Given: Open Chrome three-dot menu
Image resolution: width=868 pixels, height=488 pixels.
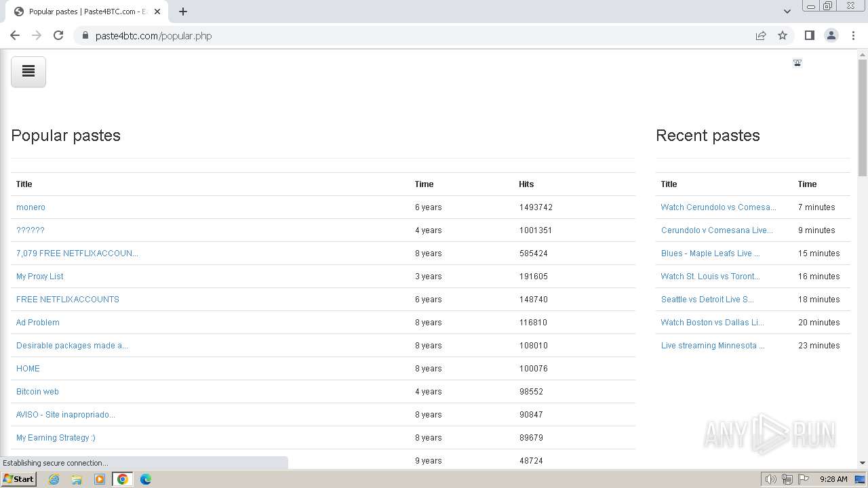Looking at the screenshot, I should (854, 35).
